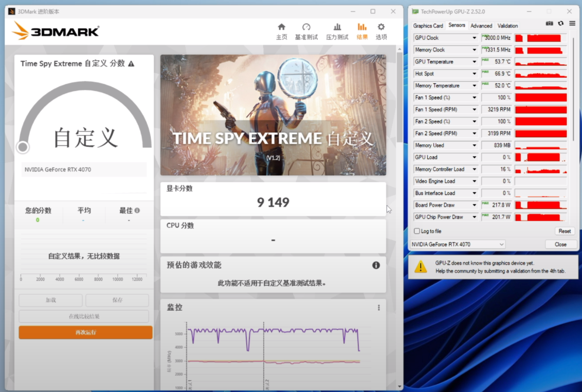The width and height of the screenshot is (582, 392).
Task: Open the options (选项) gear icon
Action: [x=381, y=27]
